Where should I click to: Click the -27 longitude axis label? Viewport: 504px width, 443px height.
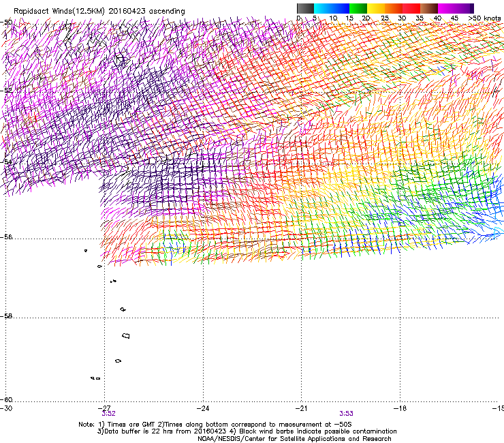pos(104,408)
